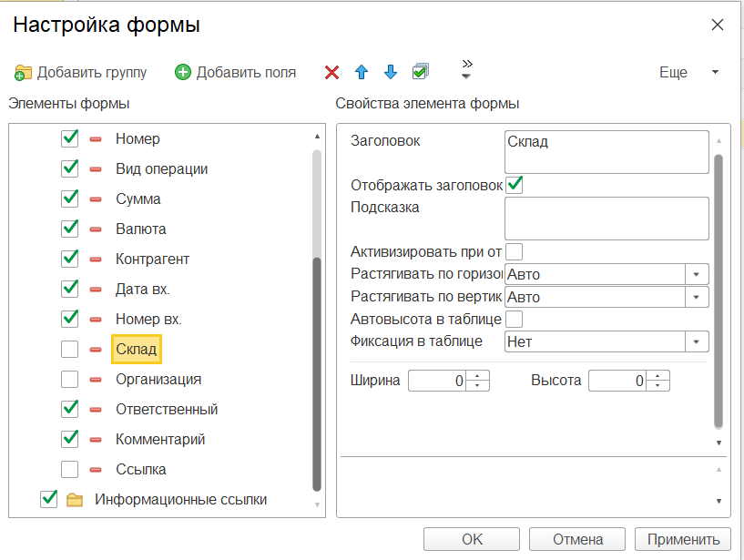Move element down with blue arrow

pos(391,73)
